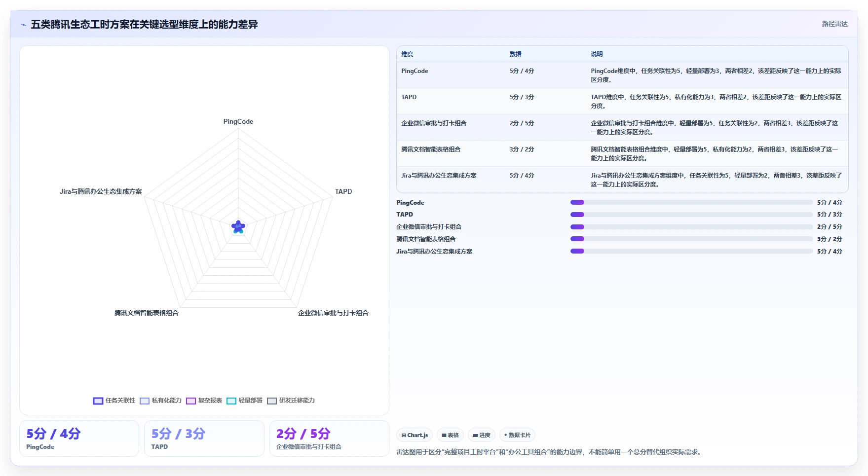
Task: Click the 企业微信审批与打卡组合 progress bar
Action: point(691,227)
